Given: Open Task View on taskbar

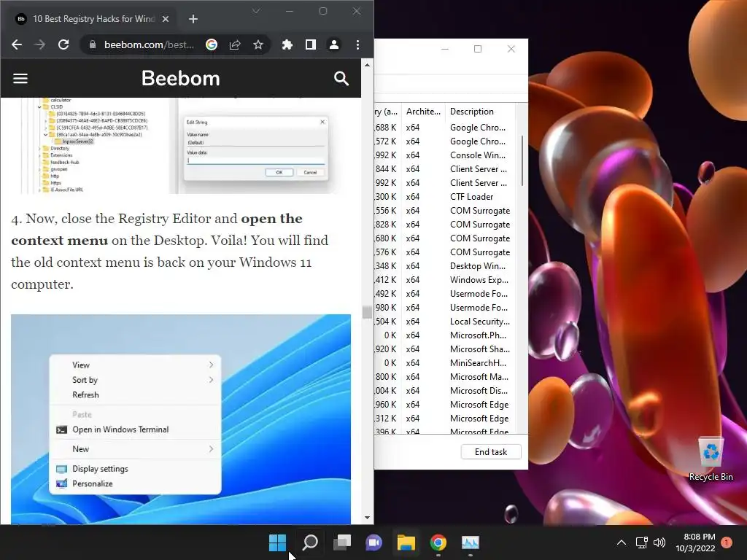Looking at the screenshot, I should click(342, 542).
